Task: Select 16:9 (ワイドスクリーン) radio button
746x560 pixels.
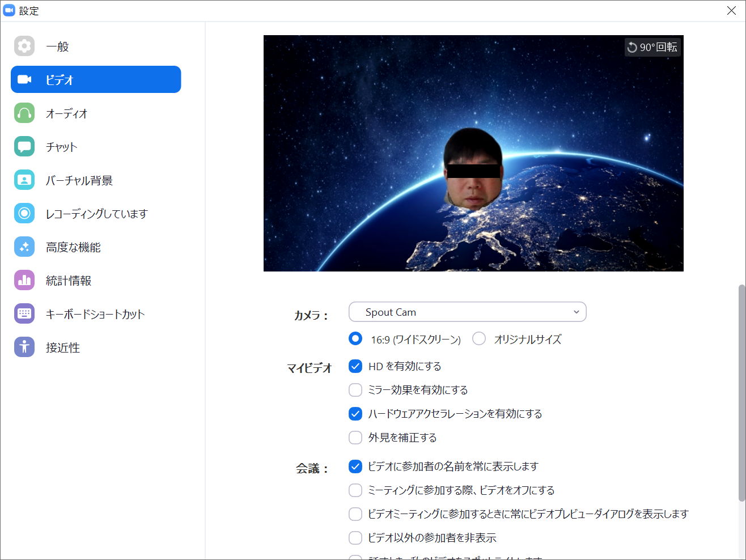Action: tap(355, 338)
